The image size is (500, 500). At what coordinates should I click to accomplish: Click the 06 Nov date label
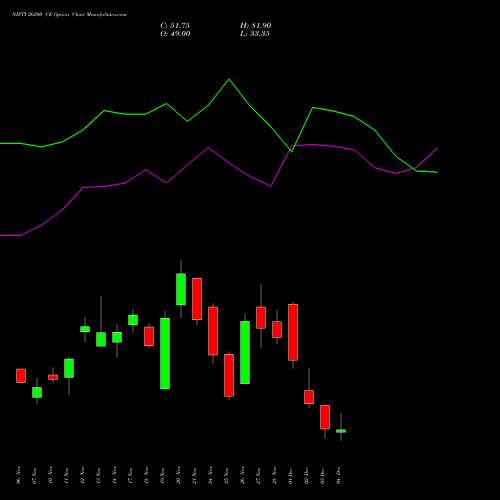coord(18,475)
